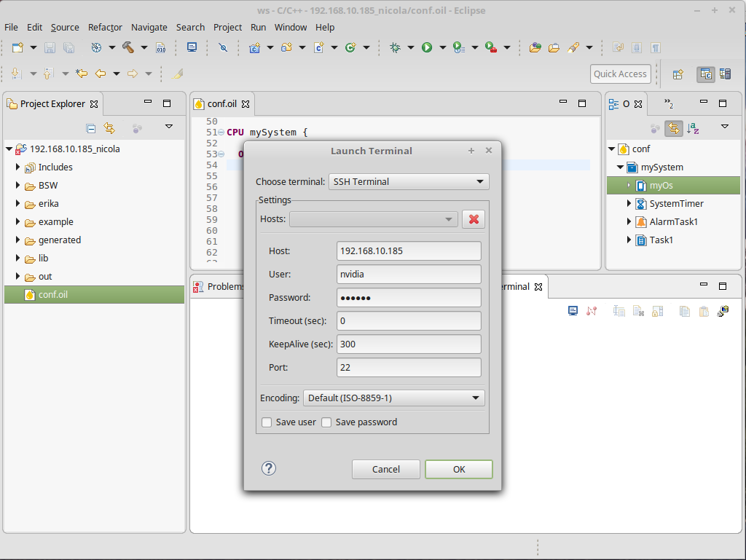Click the Port input field
The width and height of the screenshot is (746, 560).
[409, 367]
